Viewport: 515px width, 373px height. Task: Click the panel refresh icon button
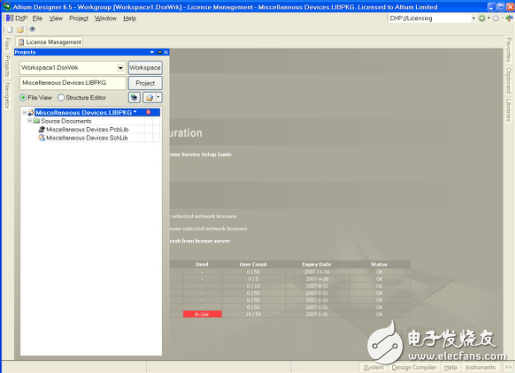[134, 98]
